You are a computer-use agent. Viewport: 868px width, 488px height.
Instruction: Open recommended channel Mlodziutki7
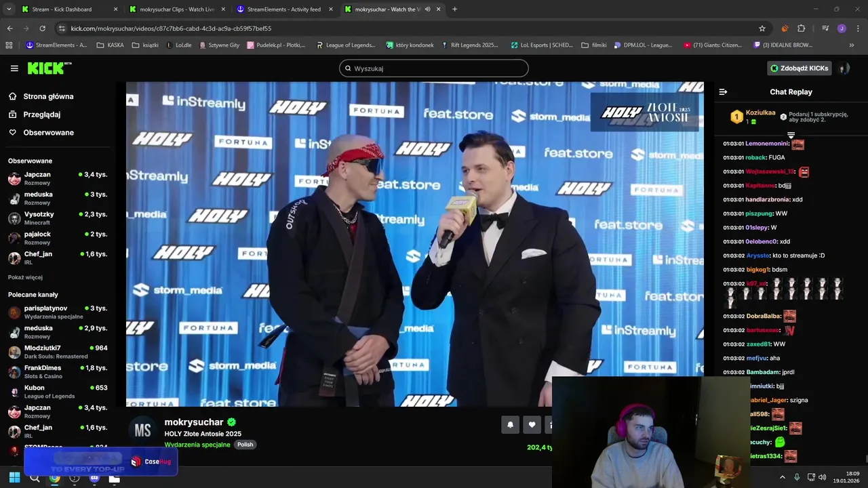[x=57, y=352]
